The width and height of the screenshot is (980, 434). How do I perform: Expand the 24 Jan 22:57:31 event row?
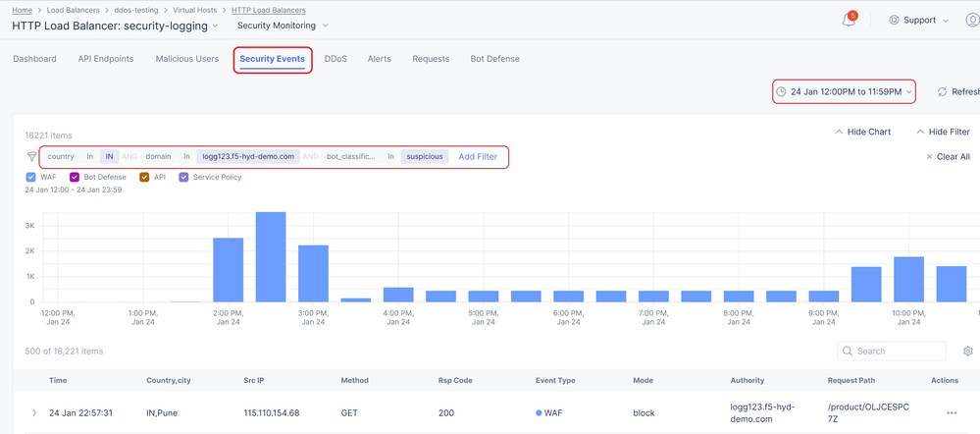pos(34,413)
